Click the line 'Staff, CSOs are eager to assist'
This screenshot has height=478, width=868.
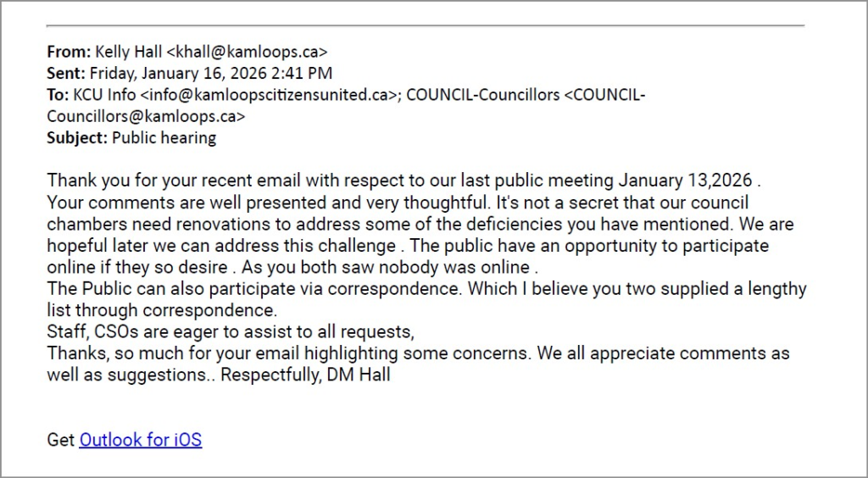tap(230, 332)
